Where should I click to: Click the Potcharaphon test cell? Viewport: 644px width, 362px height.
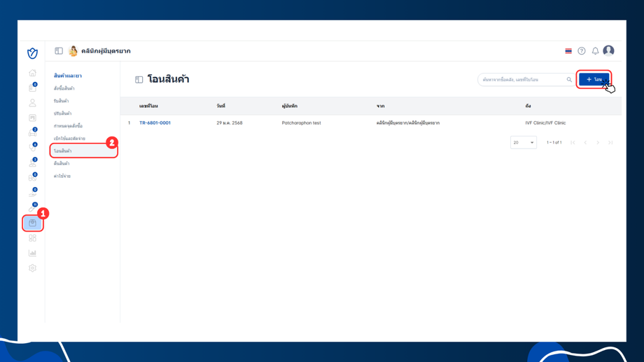pyautogui.click(x=302, y=123)
